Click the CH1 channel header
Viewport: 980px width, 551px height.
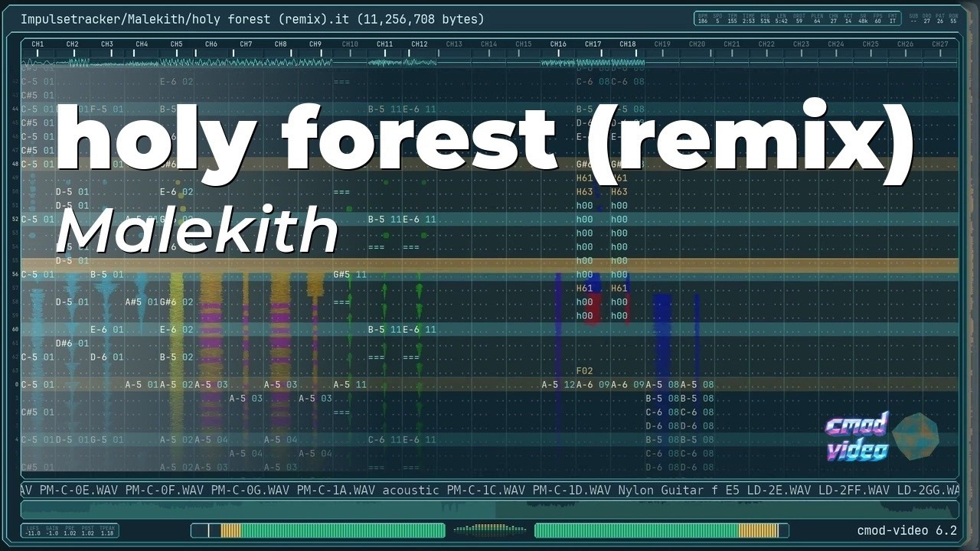pyautogui.click(x=38, y=44)
